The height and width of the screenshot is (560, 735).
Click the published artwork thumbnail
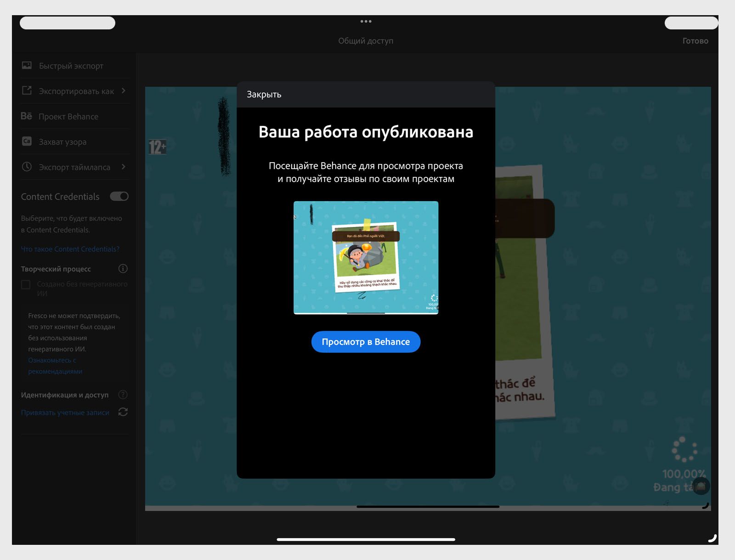[366, 258]
